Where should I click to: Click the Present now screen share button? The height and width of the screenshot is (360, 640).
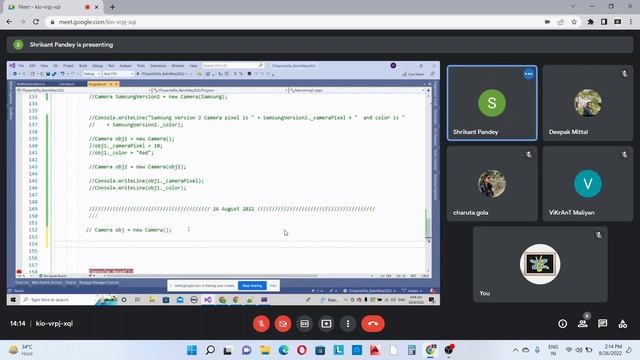tap(326, 324)
